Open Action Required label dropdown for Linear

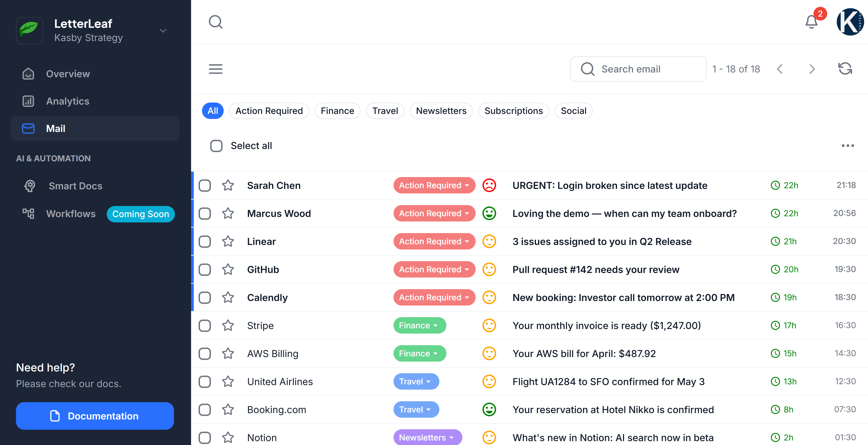click(434, 241)
